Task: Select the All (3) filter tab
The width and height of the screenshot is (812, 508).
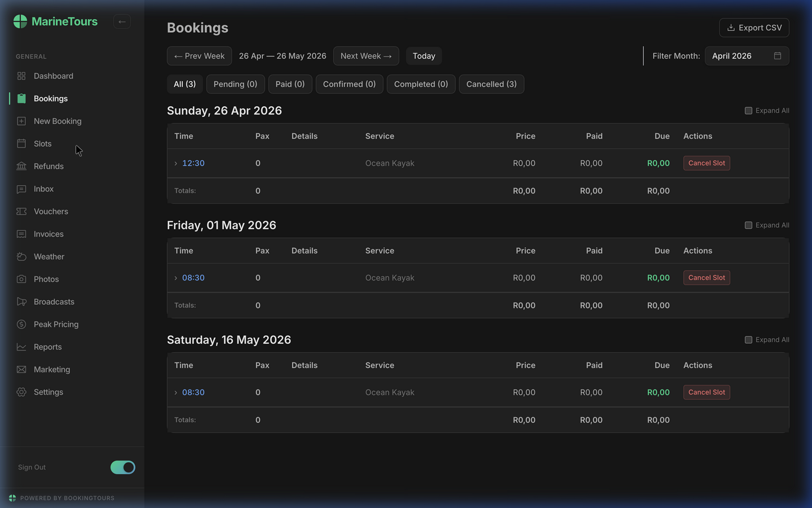Action: coord(184,84)
